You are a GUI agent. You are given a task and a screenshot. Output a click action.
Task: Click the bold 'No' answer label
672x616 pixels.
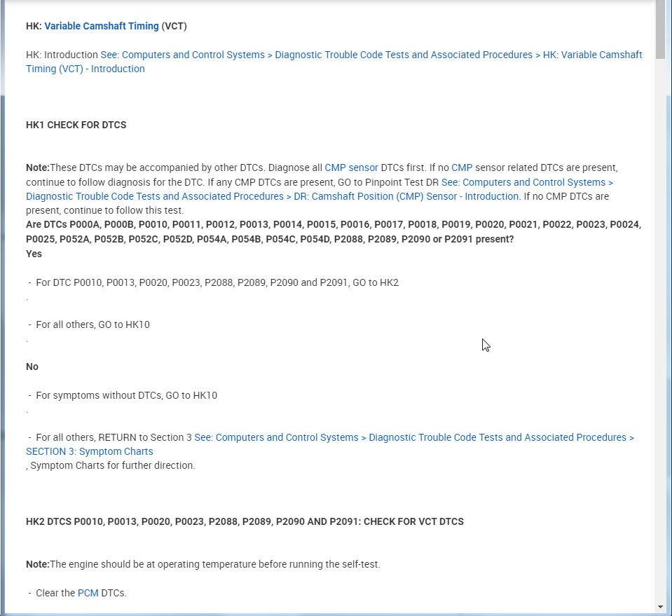coord(32,367)
